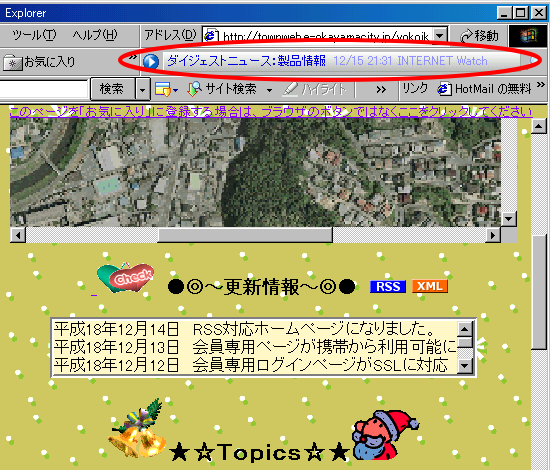Click the 平成18年12月13日 会員専用ページ update line

click(x=255, y=347)
